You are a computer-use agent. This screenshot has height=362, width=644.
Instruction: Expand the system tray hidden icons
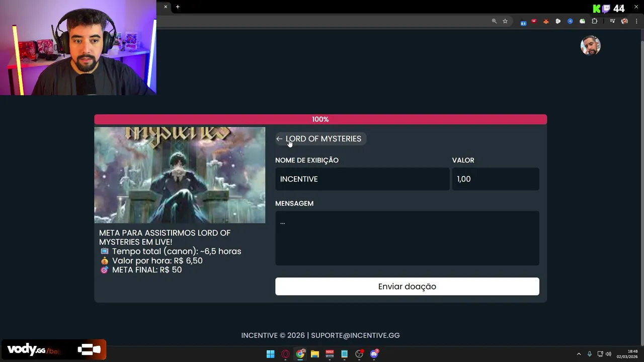pyautogui.click(x=579, y=354)
